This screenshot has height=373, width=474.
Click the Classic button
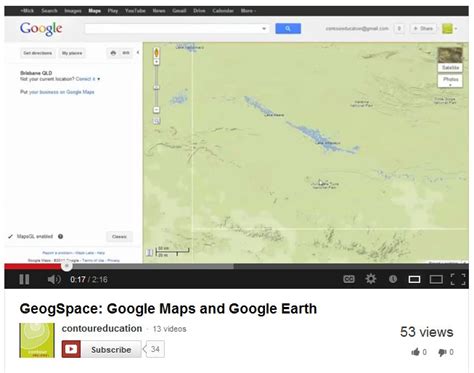119,237
